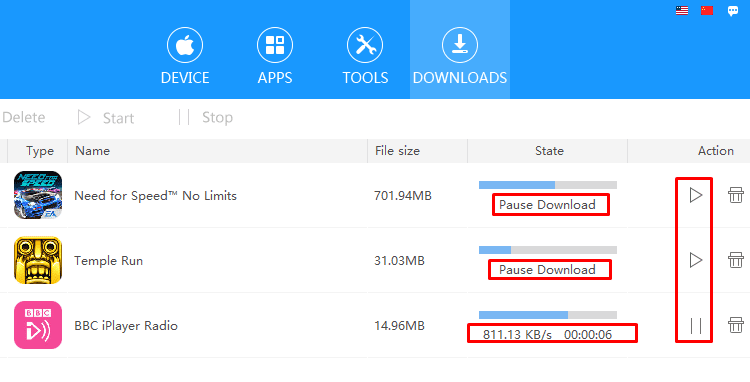Viewport: 750px width, 382px height.
Task: Click Temple Run download progress bar
Action: (x=548, y=250)
